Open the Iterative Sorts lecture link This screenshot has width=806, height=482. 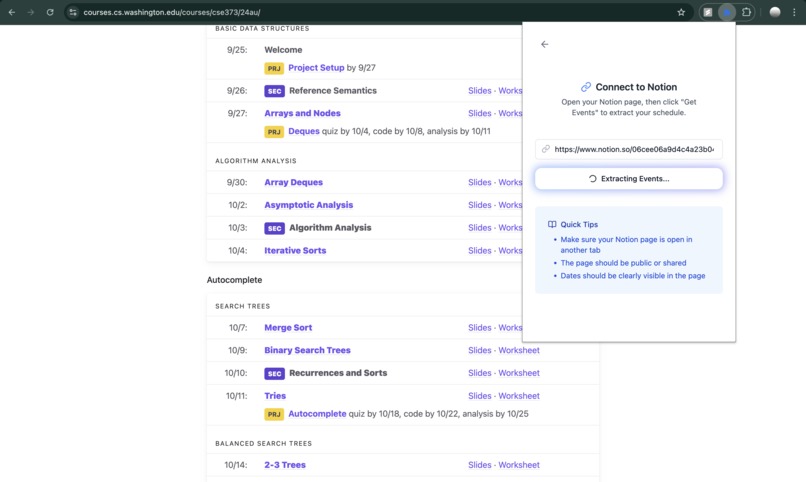(x=295, y=251)
